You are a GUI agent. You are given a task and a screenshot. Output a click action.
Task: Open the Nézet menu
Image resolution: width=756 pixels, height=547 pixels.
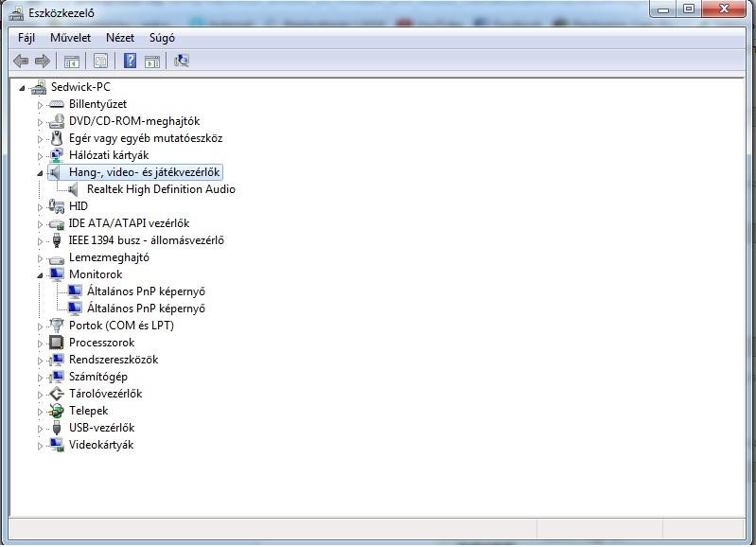[x=120, y=38]
